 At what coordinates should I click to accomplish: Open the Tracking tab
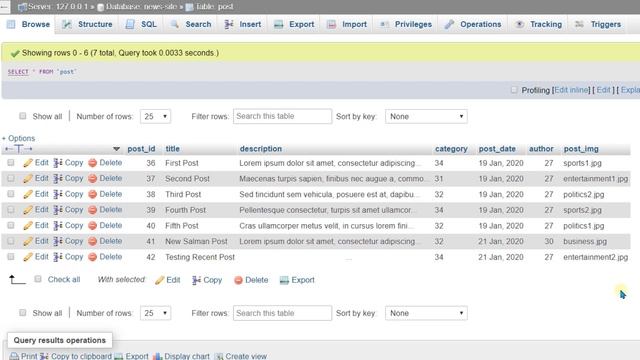tap(538, 24)
